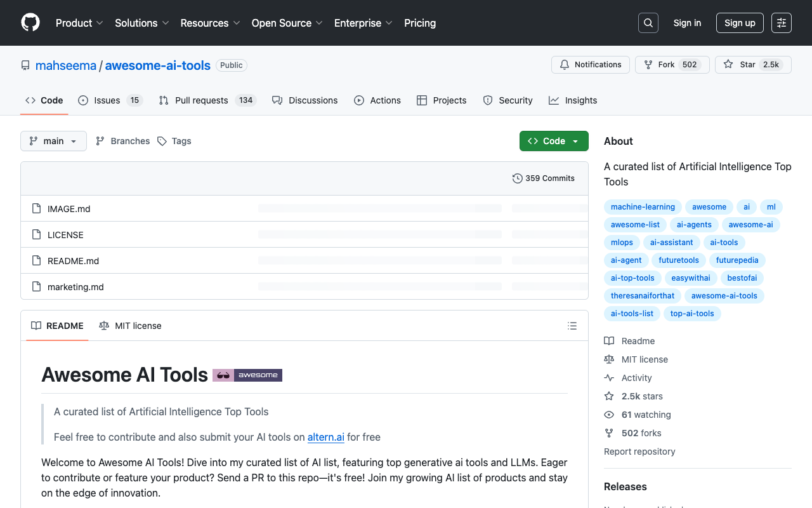
Task: Click the file icon next to README.md
Action: coord(36,260)
